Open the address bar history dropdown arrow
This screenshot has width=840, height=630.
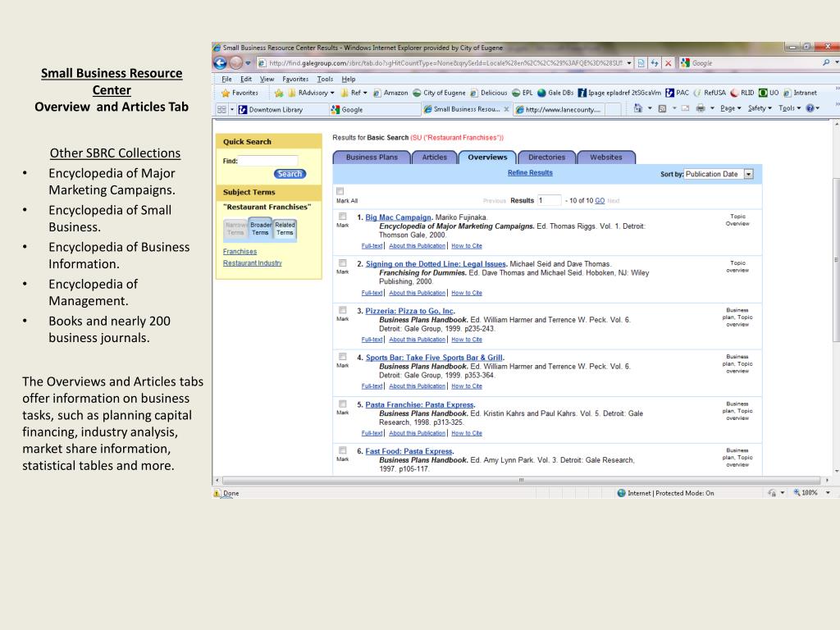[x=629, y=63]
